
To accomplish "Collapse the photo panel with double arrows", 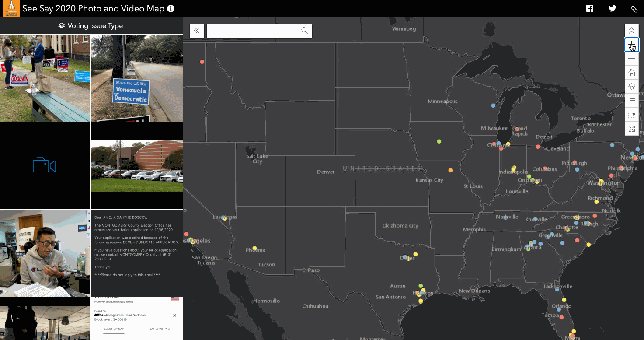I will [197, 30].
